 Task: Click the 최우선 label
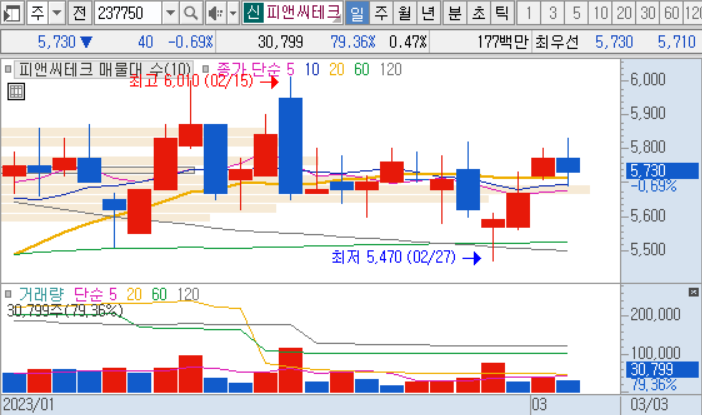pyautogui.click(x=557, y=42)
